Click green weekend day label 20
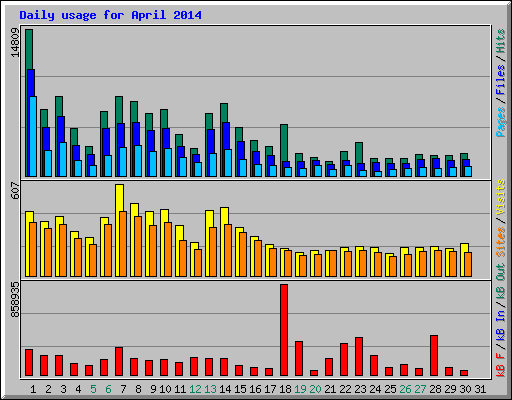512x400 pixels. (x=315, y=389)
